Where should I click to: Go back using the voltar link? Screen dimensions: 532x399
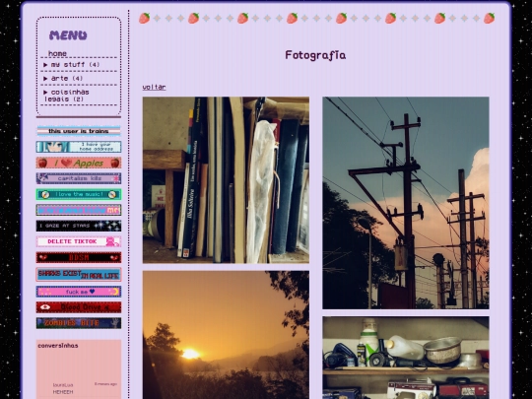(154, 87)
